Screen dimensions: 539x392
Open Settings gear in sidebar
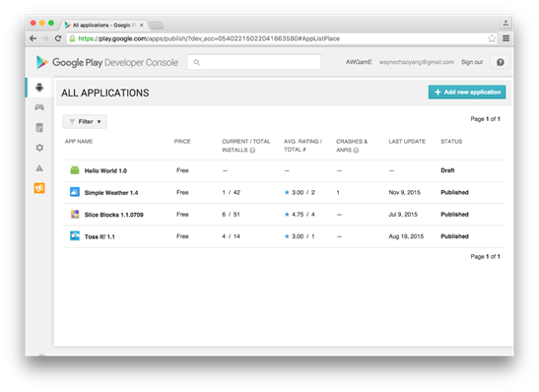pyautogui.click(x=39, y=148)
